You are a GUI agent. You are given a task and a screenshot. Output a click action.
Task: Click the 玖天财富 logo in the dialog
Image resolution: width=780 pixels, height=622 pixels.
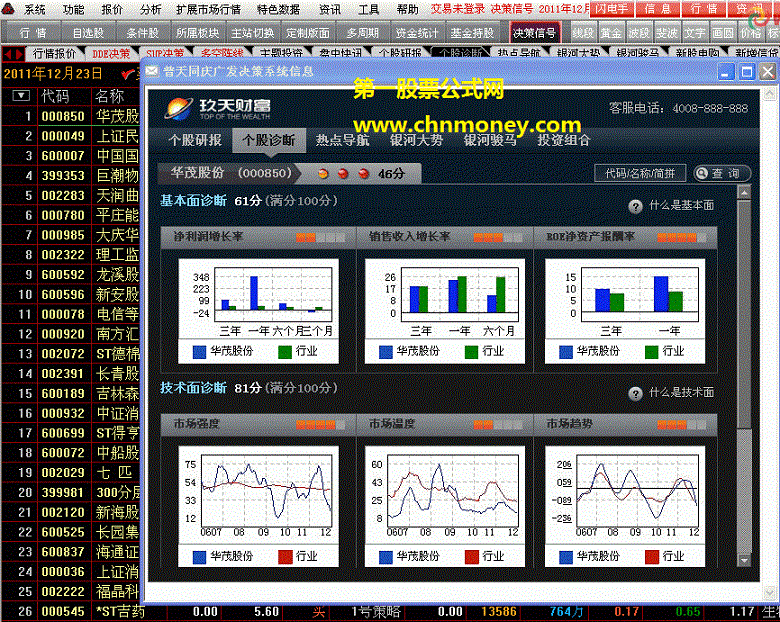(x=218, y=108)
